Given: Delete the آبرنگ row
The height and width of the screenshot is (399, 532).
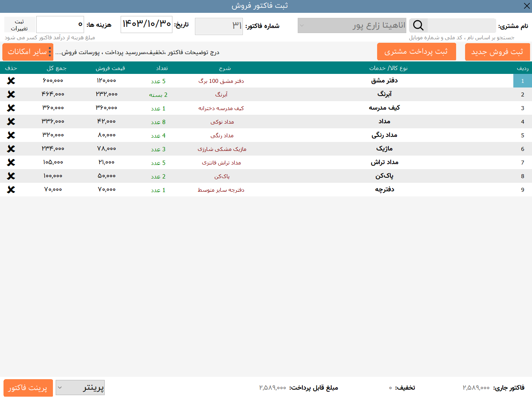Looking at the screenshot, I should click(11, 94).
